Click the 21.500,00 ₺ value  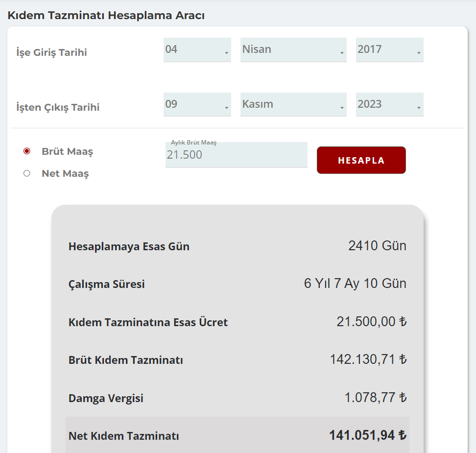(371, 322)
